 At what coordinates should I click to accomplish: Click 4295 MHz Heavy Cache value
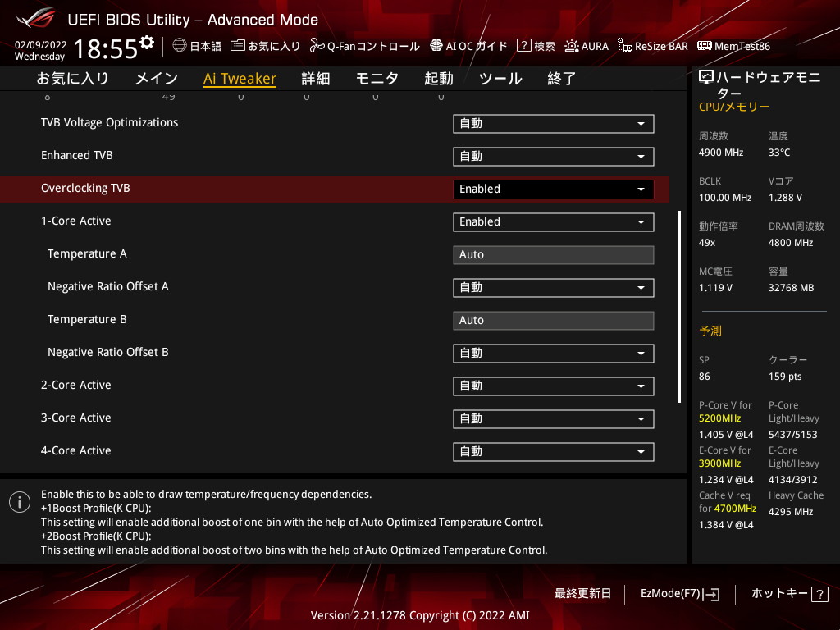[x=791, y=512]
